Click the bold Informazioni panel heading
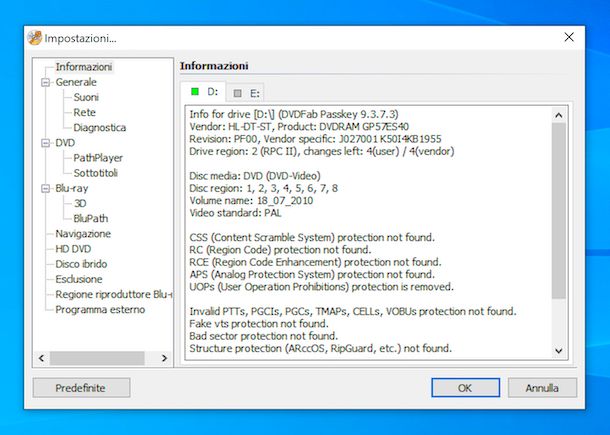This screenshot has width=610, height=435. (x=214, y=66)
